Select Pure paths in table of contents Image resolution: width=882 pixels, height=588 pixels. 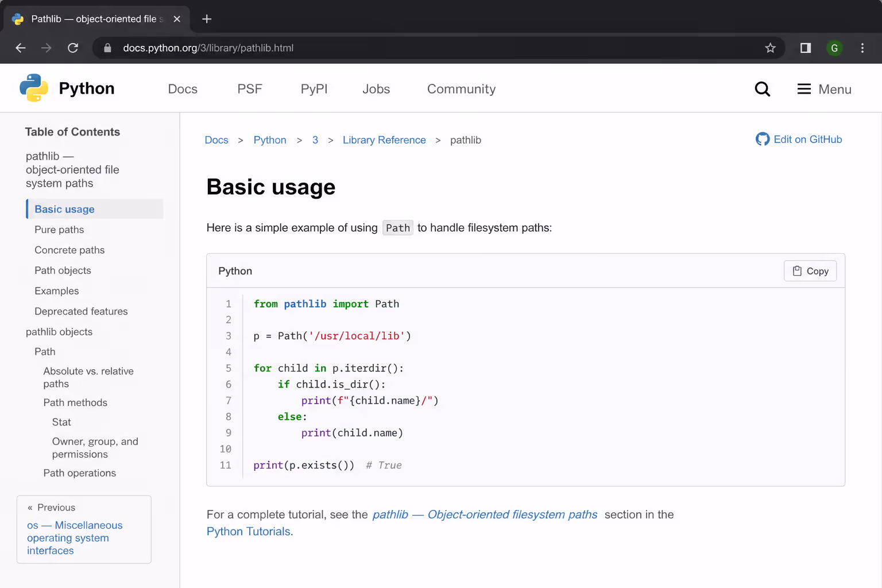pos(59,230)
